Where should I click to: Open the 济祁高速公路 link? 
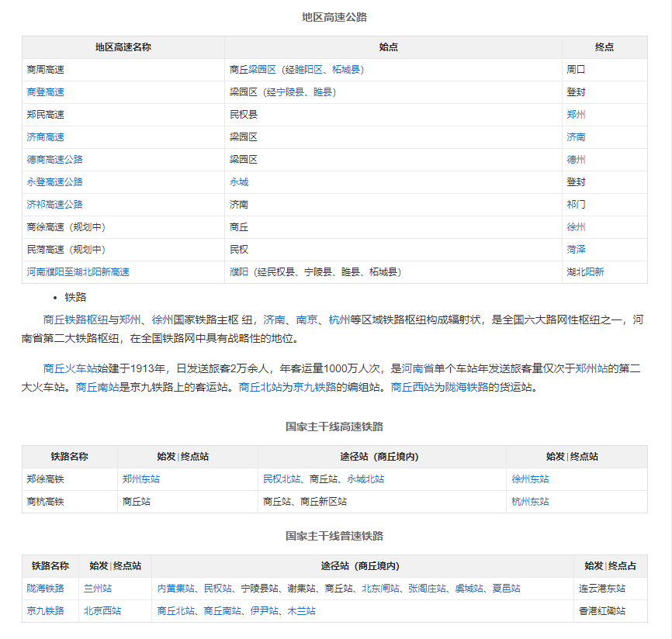point(54,205)
